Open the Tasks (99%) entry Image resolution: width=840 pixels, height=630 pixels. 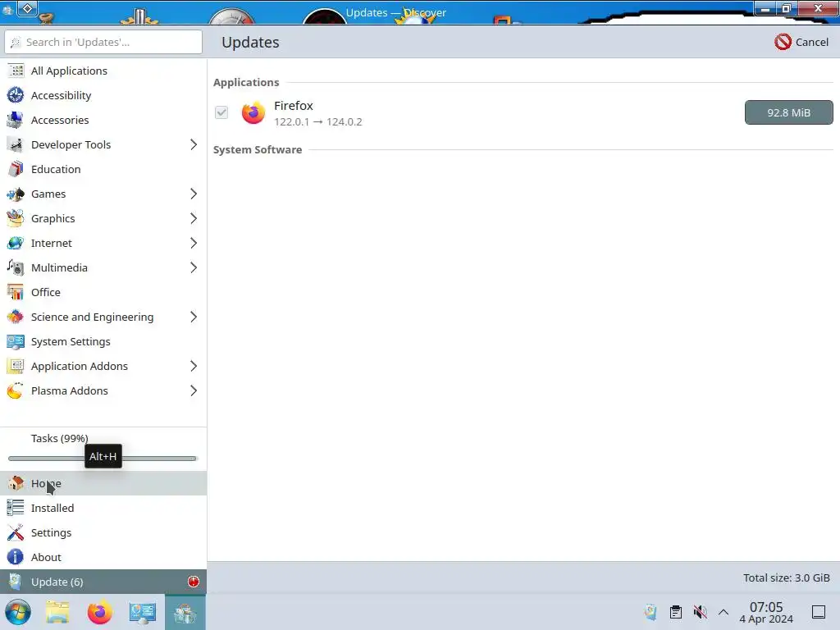point(59,438)
